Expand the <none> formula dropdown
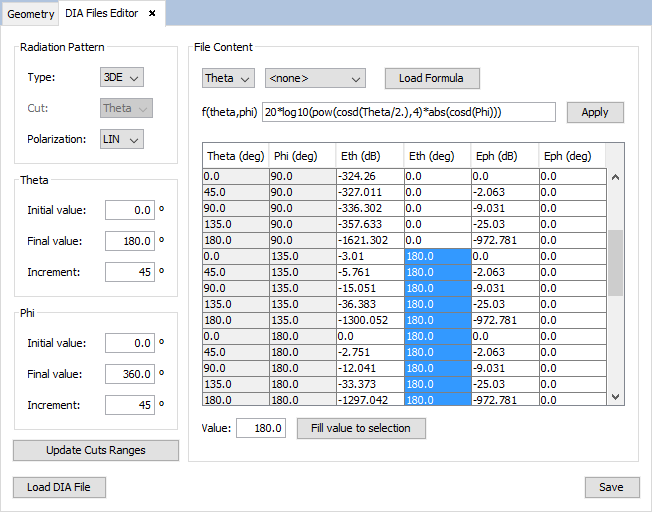This screenshot has height=512, width=652. click(315, 78)
